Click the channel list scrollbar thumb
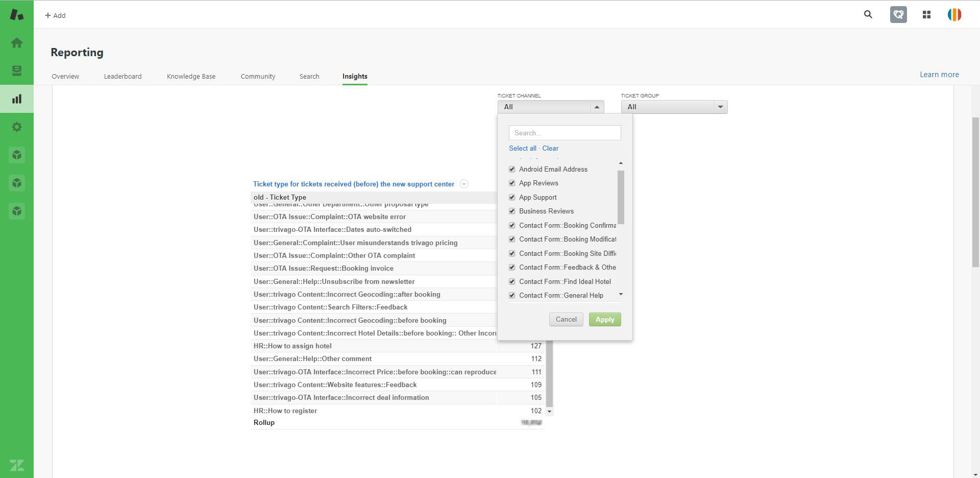Screen dimensions: 980x478 (621, 197)
